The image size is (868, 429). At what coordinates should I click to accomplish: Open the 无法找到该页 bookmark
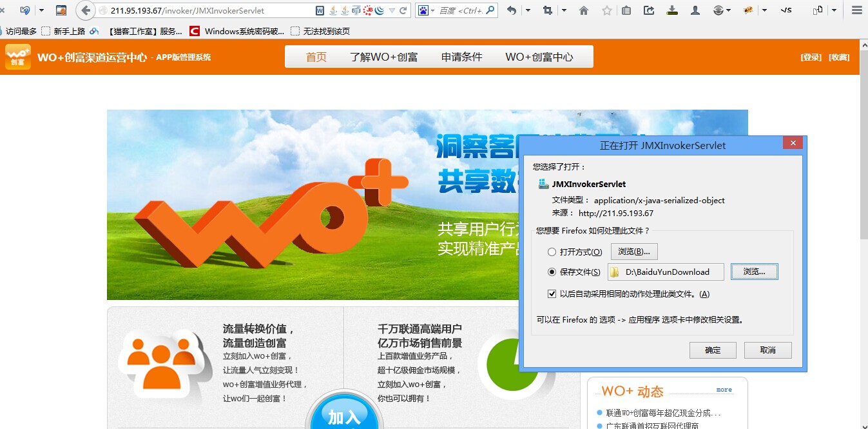[320, 31]
